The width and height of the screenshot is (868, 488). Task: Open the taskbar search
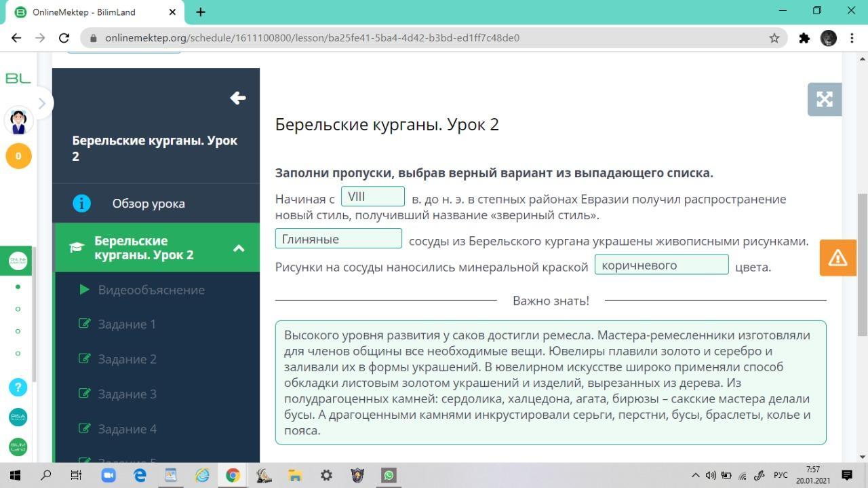[x=45, y=475]
